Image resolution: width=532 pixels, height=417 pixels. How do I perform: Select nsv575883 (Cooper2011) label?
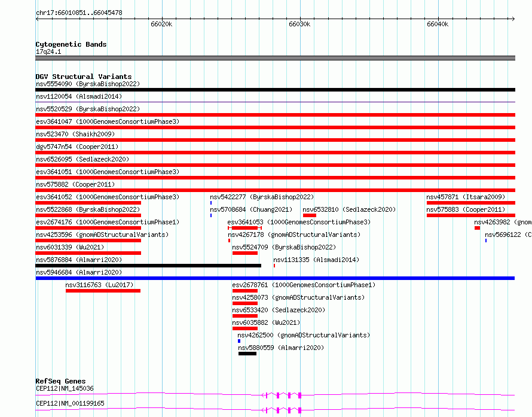click(466, 209)
